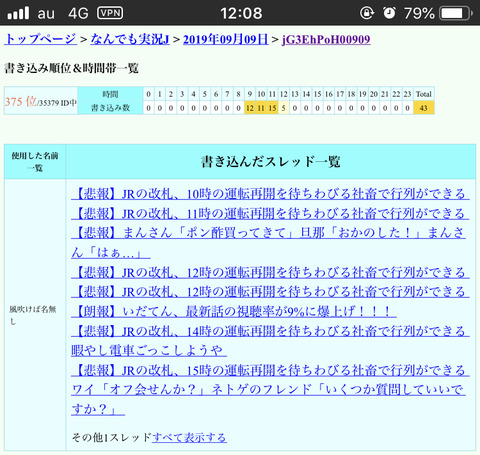Go to the なんでも実況J board link

click(130, 39)
